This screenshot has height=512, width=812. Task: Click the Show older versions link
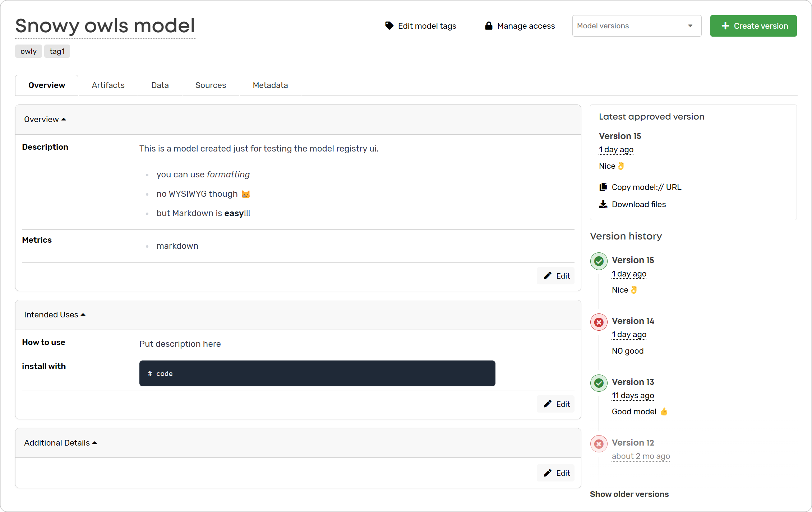[x=629, y=494]
